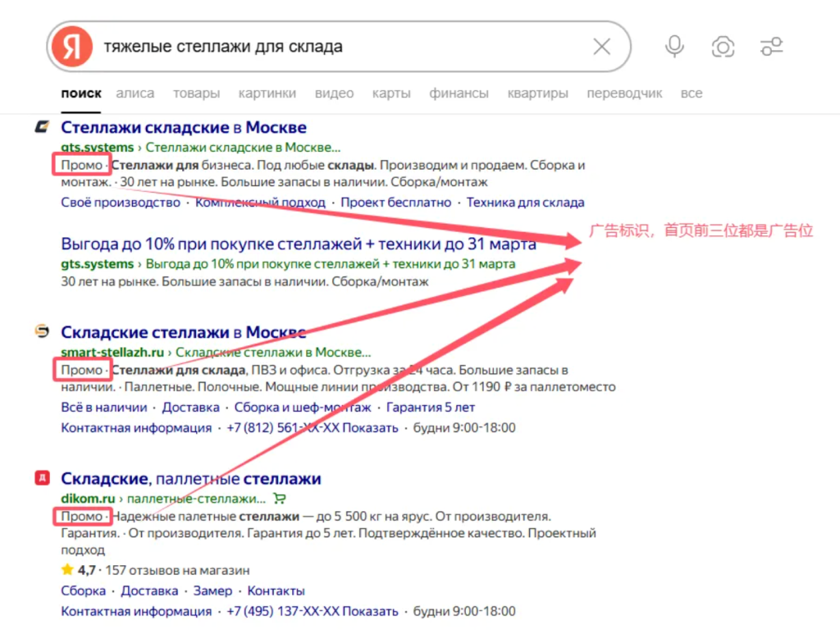Open the Гарантия 5 лет sitelink
The image size is (840, 643).
point(431,408)
